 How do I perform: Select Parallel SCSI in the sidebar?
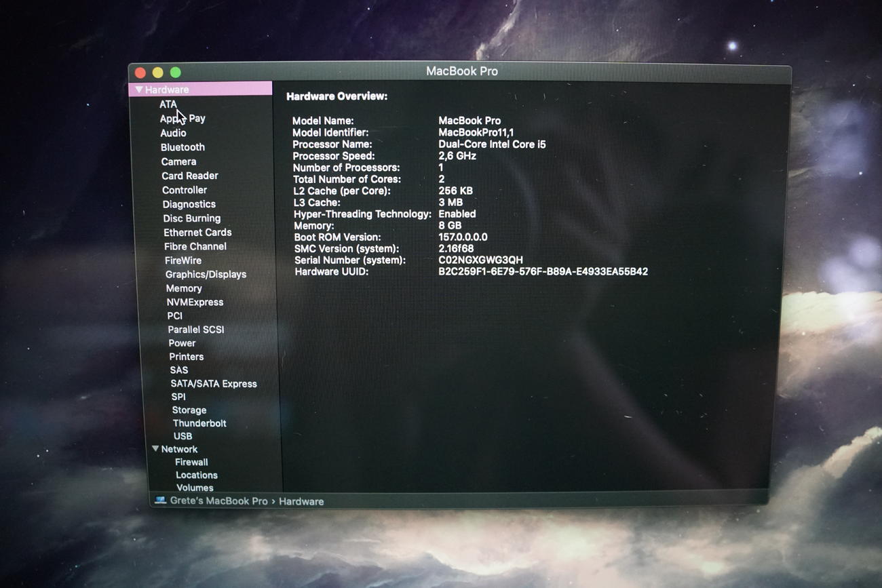(x=196, y=329)
